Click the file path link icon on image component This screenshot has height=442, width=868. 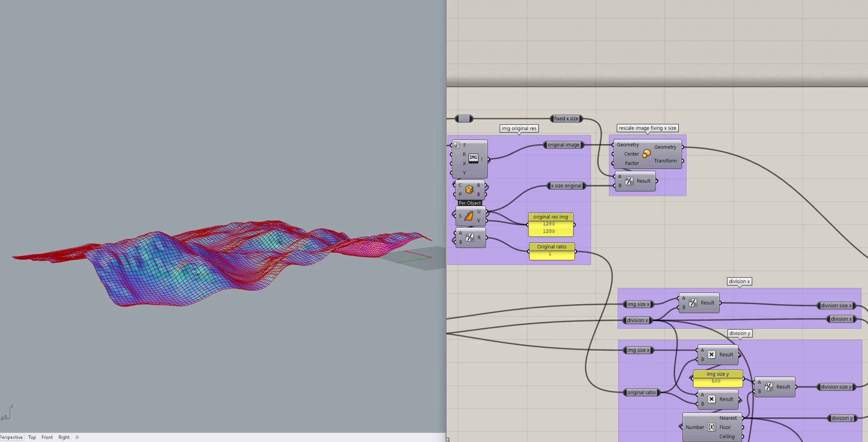pyautogui.click(x=457, y=145)
